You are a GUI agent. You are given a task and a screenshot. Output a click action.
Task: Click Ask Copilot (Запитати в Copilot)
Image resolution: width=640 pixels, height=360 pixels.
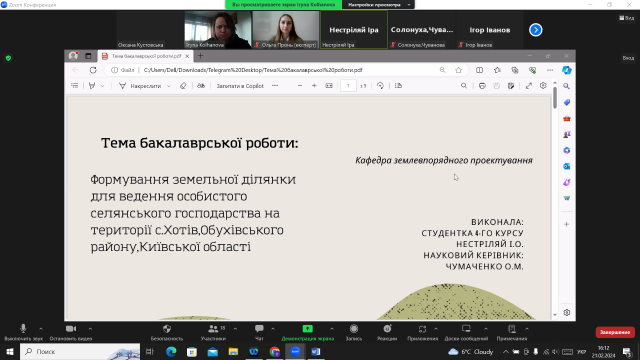click(240, 86)
